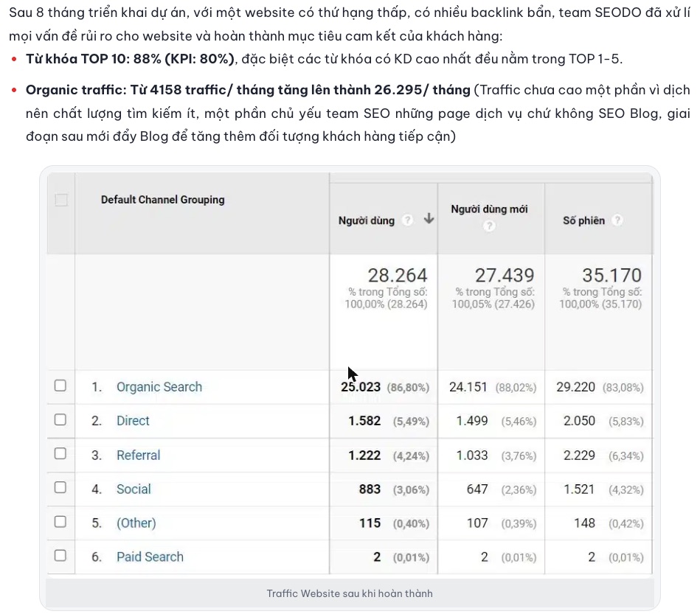Screen dimensions: 700x614
Task: Click the Người dùng mới column header text
Action: pos(489,209)
